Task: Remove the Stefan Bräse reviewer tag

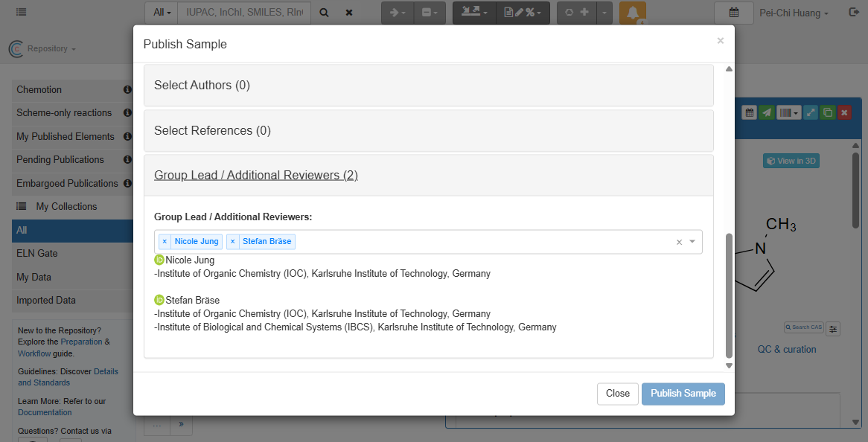Action: click(x=232, y=242)
